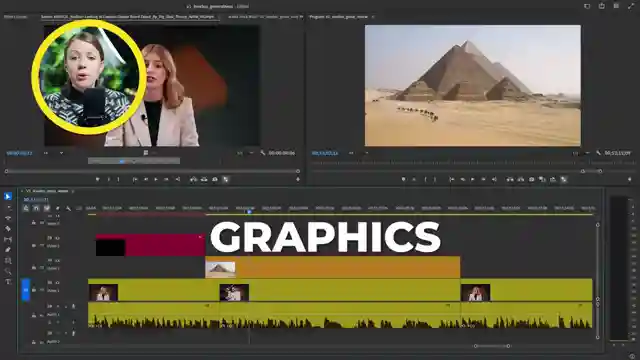Viewport: 640px width, 360px height.
Task: Enable voice-over record on Audio 1
Action: click(73, 306)
